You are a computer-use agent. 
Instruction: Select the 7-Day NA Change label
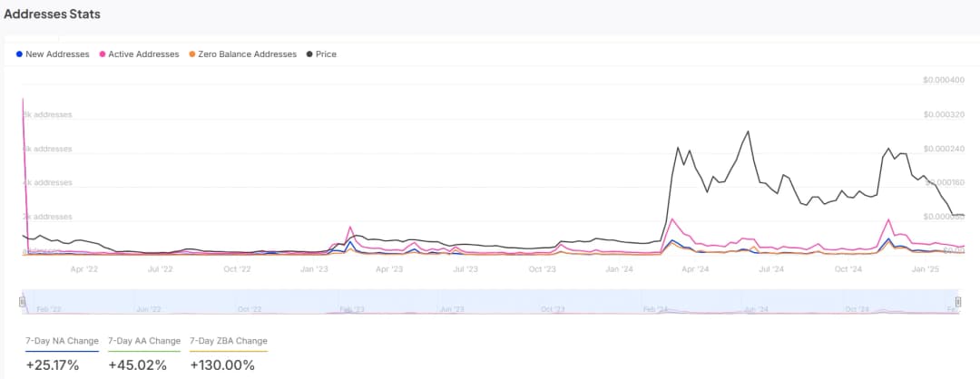click(62, 341)
